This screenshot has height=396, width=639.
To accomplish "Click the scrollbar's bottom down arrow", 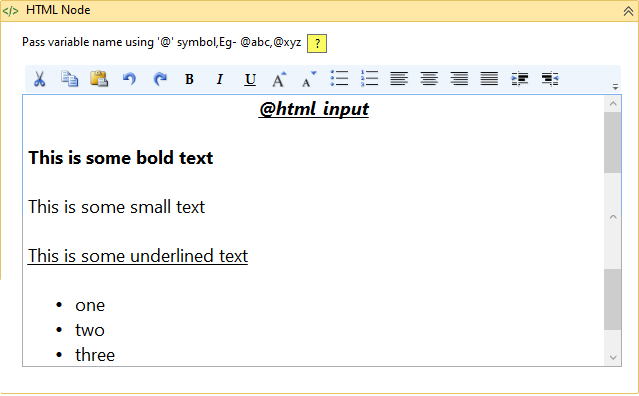I will [x=613, y=358].
